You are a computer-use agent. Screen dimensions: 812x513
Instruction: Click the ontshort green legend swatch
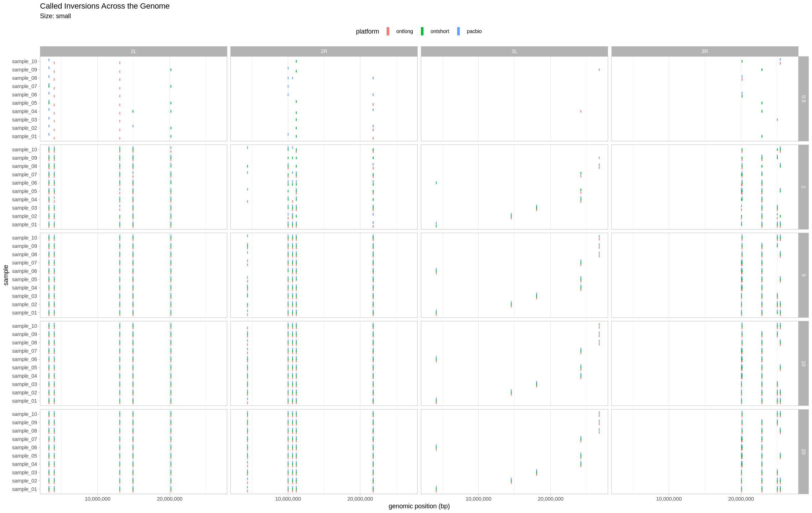tap(422, 31)
